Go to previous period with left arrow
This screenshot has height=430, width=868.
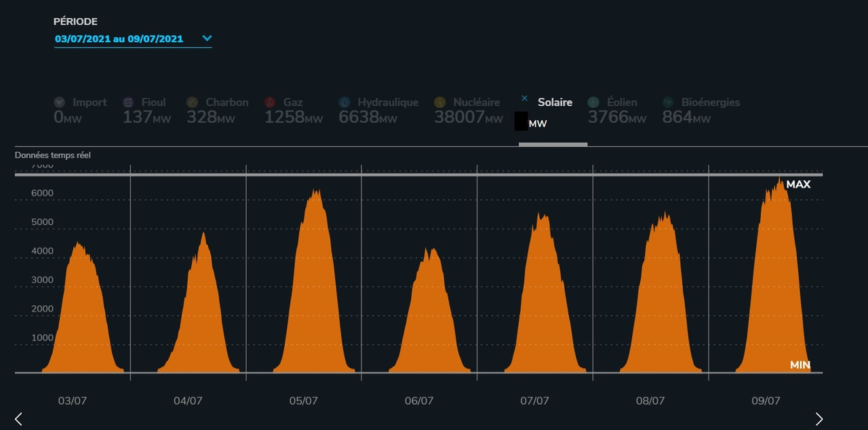click(x=18, y=418)
